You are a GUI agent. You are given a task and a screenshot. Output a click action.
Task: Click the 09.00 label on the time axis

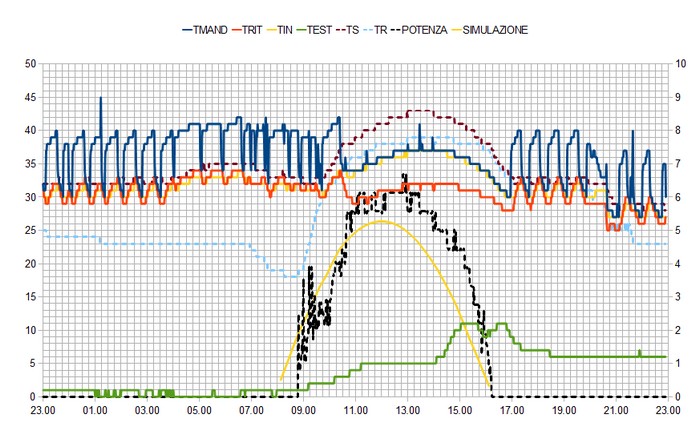303,410
